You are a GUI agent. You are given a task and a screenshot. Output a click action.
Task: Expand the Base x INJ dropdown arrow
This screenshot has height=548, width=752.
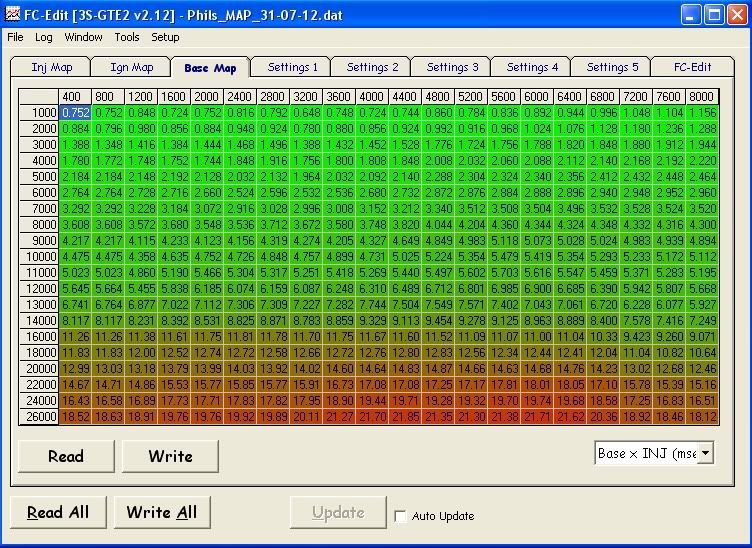(x=705, y=453)
